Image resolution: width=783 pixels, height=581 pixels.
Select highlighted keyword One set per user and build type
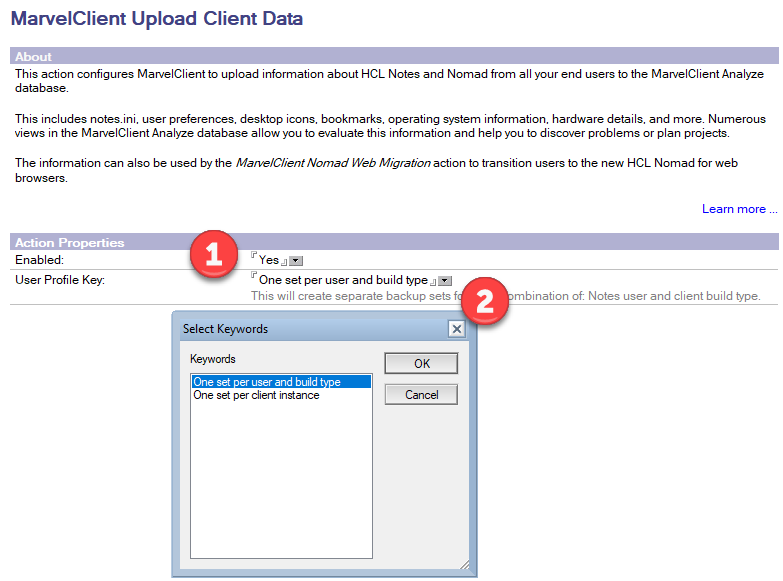(267, 382)
